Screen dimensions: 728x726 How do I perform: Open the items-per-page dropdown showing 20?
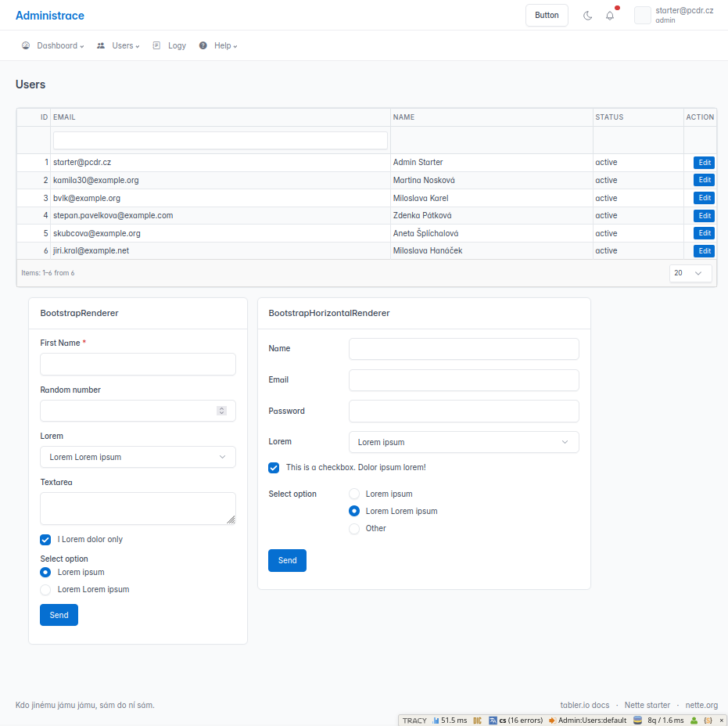[x=690, y=273]
